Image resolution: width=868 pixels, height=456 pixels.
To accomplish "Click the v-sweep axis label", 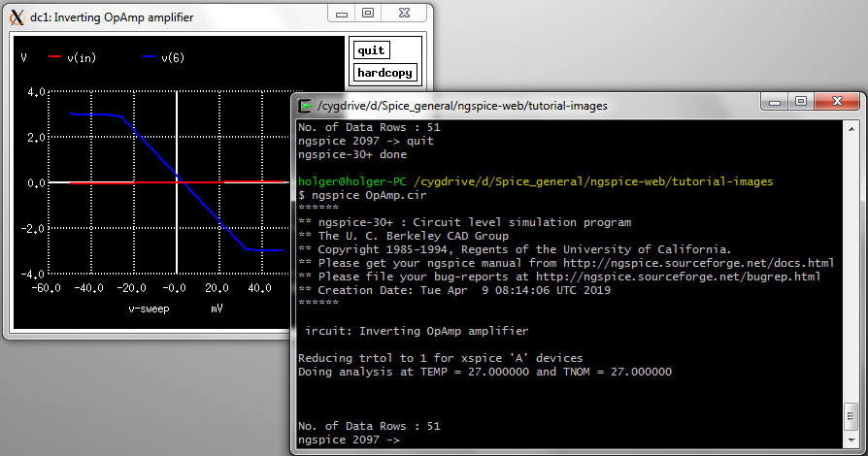I will [x=150, y=309].
